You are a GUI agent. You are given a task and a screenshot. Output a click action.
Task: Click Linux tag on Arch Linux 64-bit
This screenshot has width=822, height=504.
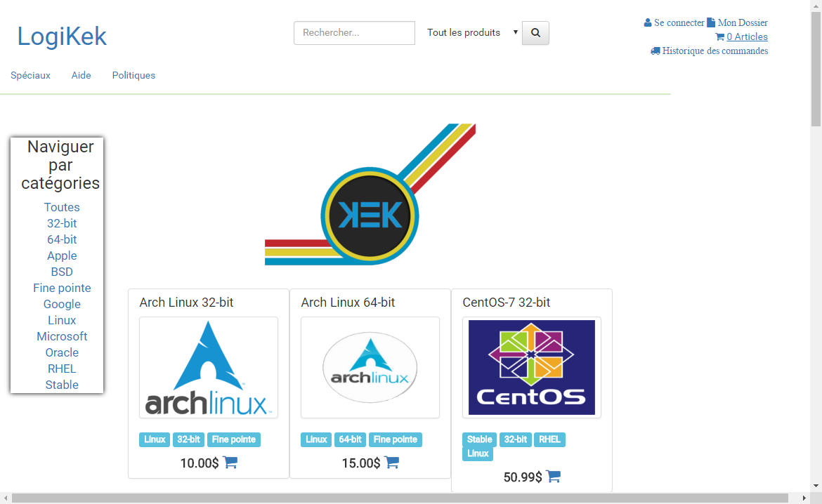[x=316, y=439]
